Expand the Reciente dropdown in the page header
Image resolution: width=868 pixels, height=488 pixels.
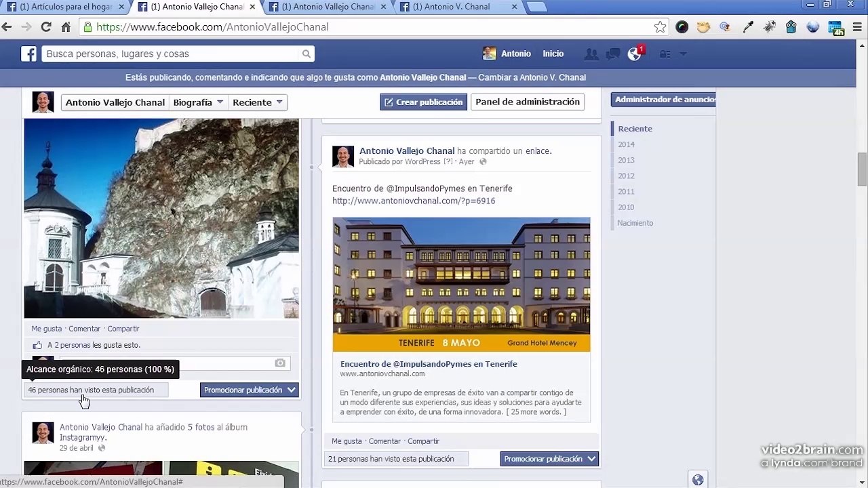(258, 102)
